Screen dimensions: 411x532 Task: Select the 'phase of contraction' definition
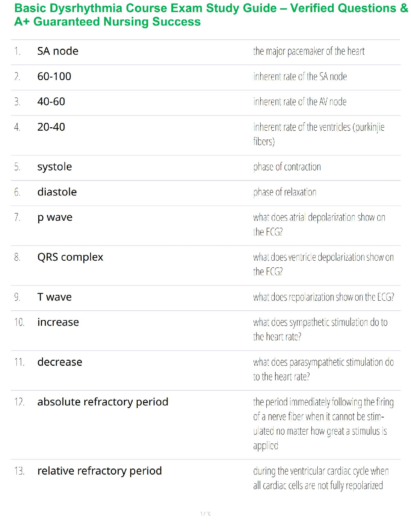tap(287, 167)
